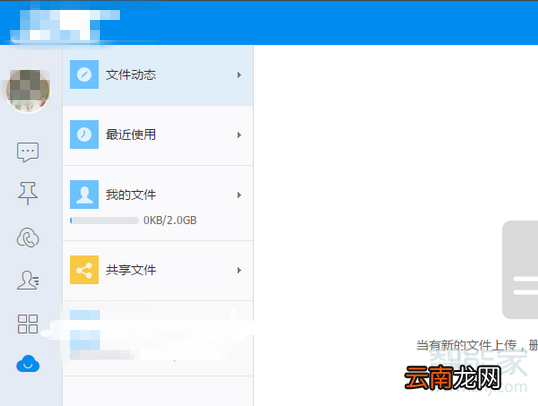Click the user avatar in sidebar
The height and width of the screenshot is (406, 538).
point(28,91)
